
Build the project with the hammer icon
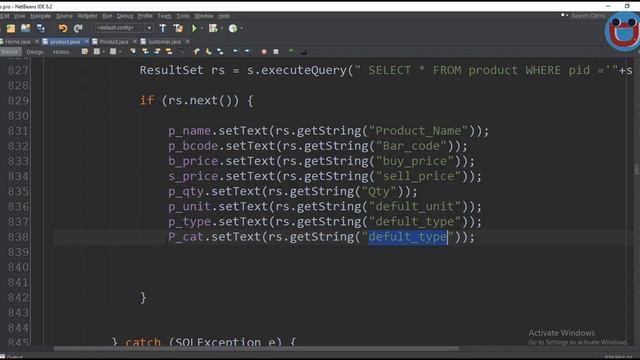click(x=163, y=28)
